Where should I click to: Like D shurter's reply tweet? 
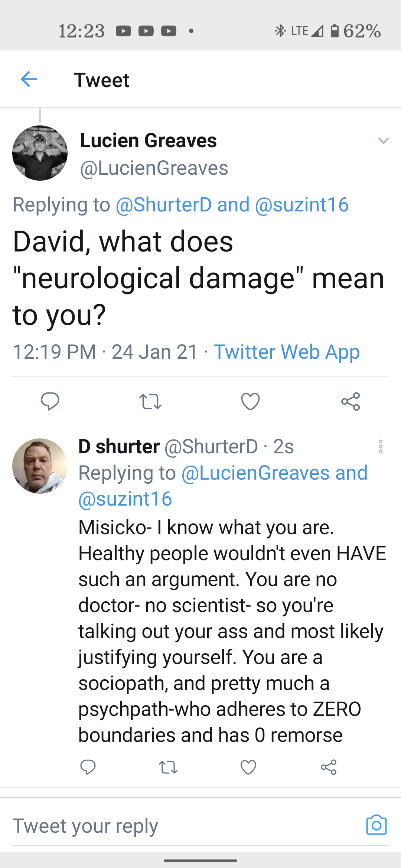pyautogui.click(x=248, y=767)
